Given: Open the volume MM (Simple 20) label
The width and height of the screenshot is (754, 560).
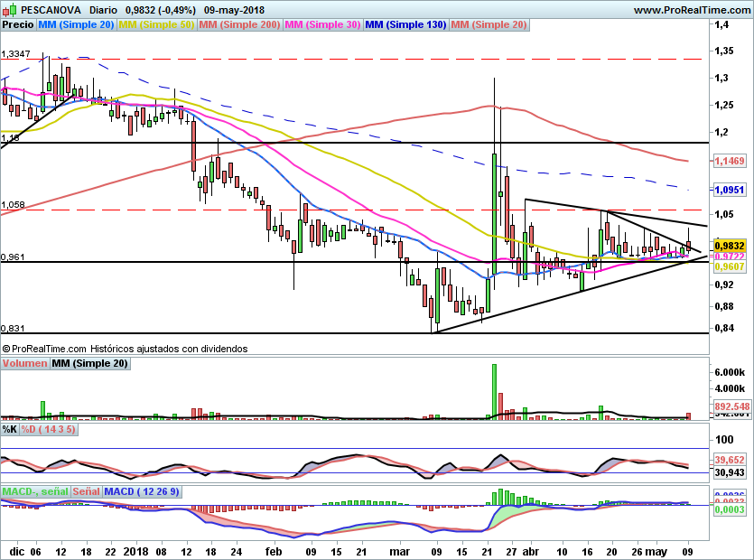Looking at the screenshot, I should coord(90,363).
